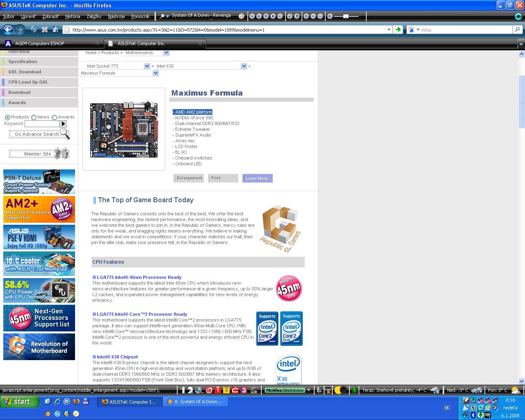Click the browser Back arrow button
This screenshot has width=525, height=420.
pyautogui.click(x=8, y=30)
